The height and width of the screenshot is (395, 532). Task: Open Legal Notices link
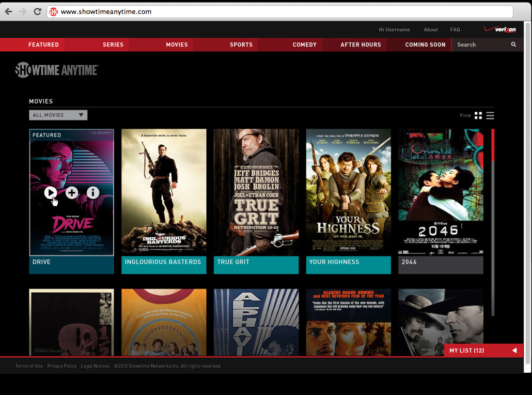pos(95,366)
